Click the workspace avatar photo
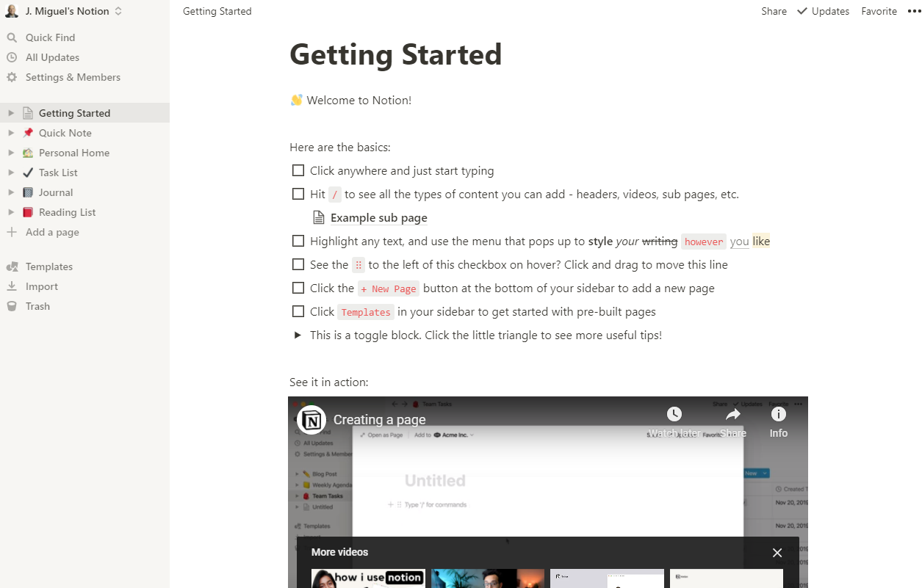This screenshot has width=922, height=588. 12,11
